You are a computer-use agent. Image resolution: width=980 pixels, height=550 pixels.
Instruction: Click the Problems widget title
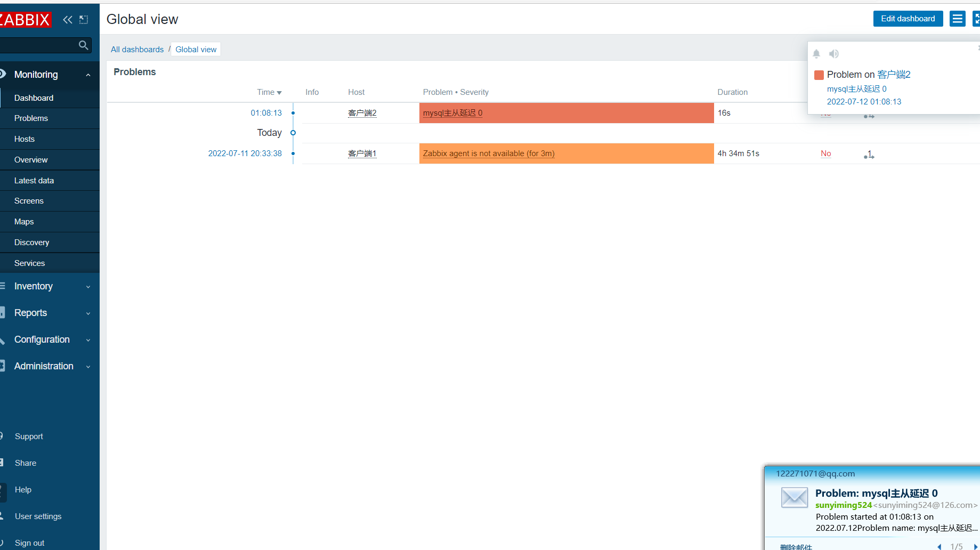tap(135, 72)
